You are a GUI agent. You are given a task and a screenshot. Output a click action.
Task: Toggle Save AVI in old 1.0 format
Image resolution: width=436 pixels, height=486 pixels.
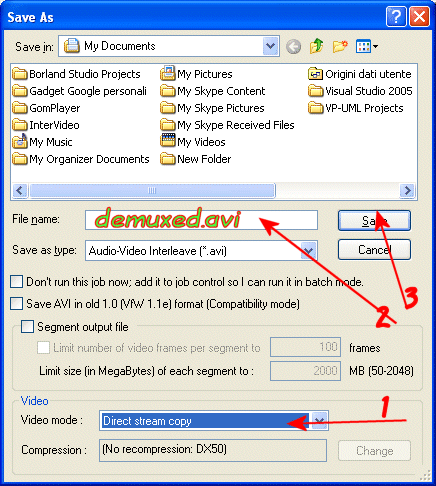point(16,304)
